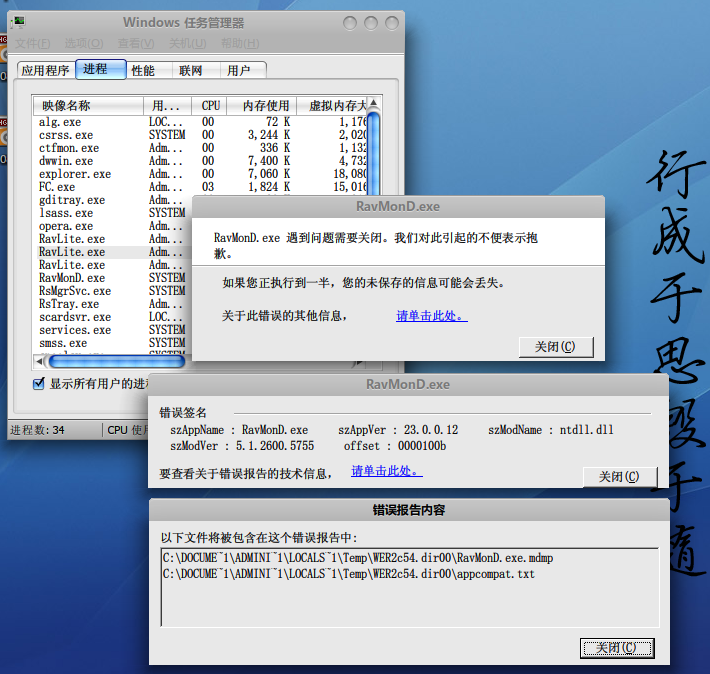The width and height of the screenshot is (710, 674).
Task: Select the explorer.exe process row
Action: tap(201, 174)
